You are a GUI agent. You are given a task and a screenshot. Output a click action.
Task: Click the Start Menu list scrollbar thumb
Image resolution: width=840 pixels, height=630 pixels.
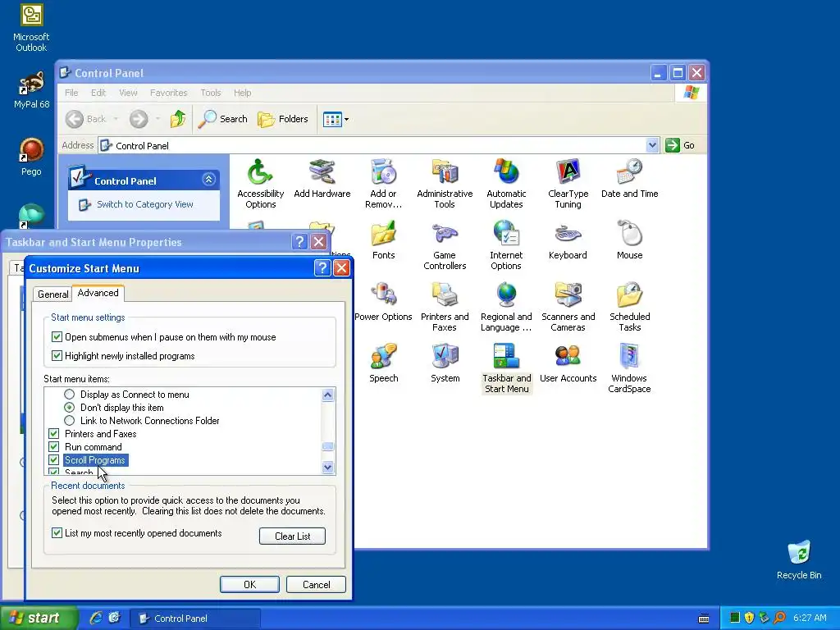coord(328,447)
